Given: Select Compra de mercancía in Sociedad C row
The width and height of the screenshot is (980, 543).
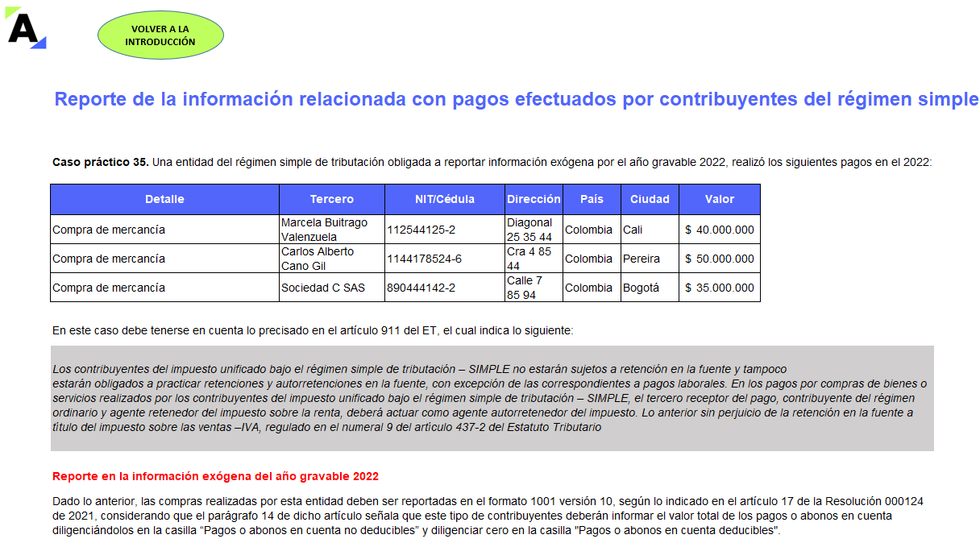Looking at the screenshot, I should [x=164, y=288].
